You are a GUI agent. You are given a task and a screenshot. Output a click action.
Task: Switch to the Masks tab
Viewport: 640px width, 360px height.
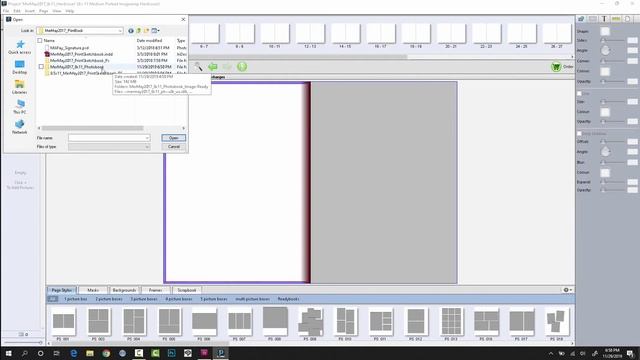point(93,290)
